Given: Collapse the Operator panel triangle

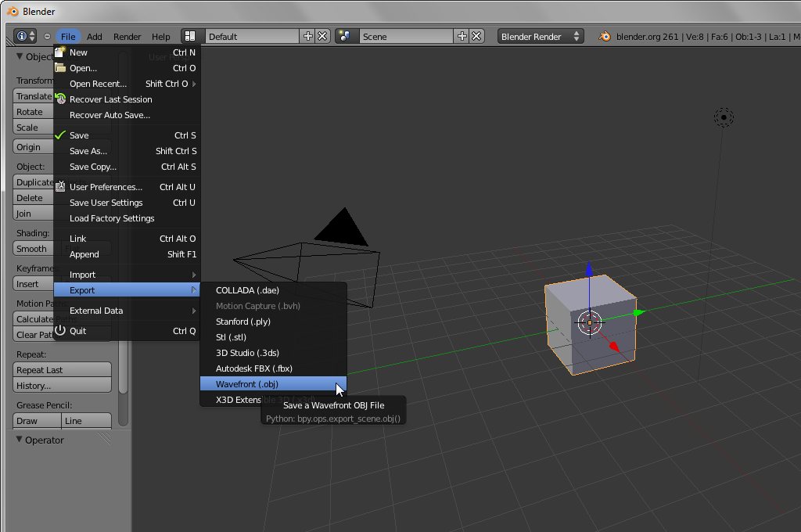Looking at the screenshot, I should (x=19, y=440).
